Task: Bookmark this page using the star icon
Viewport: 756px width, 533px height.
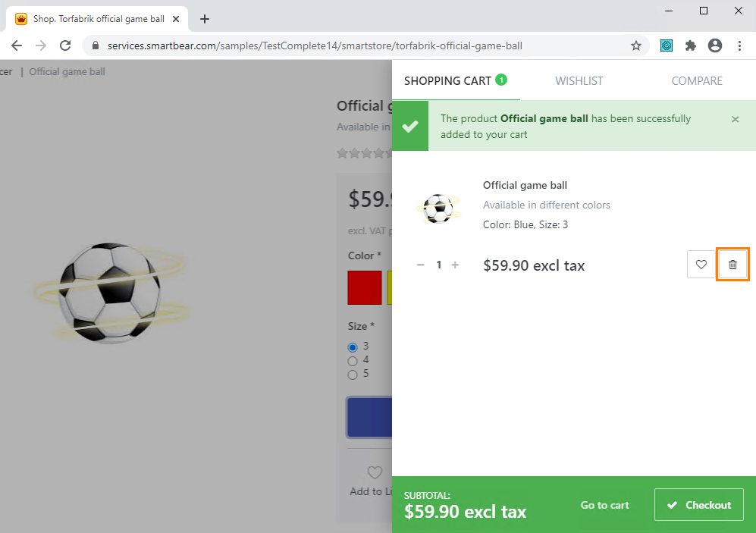Action: (635, 45)
